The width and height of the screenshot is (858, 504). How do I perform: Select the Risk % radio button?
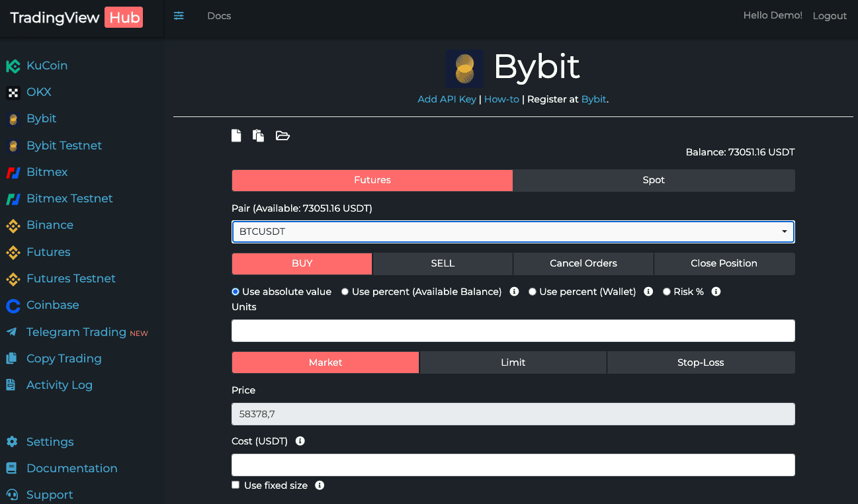667,292
